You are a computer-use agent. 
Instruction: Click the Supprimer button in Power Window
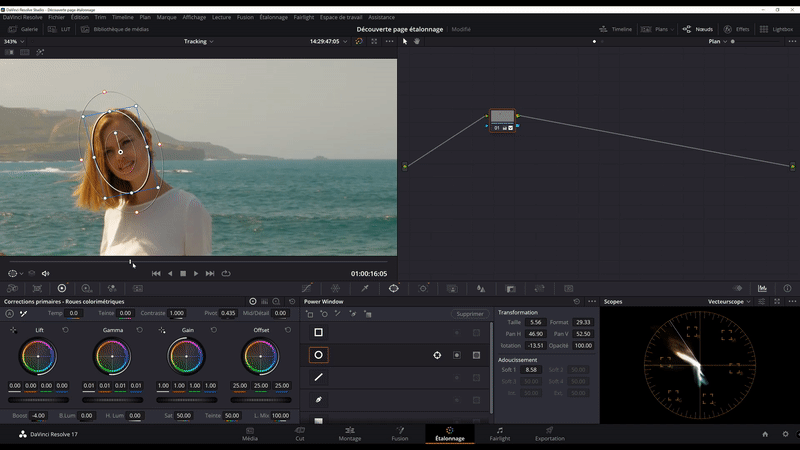point(470,314)
